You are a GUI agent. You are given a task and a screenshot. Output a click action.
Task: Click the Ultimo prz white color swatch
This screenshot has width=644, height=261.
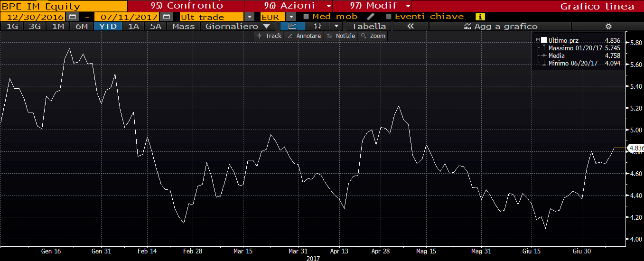point(544,40)
